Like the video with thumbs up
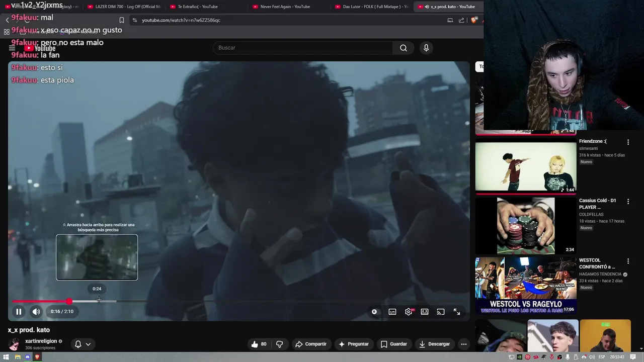This screenshot has width=644, height=362. coord(260,344)
